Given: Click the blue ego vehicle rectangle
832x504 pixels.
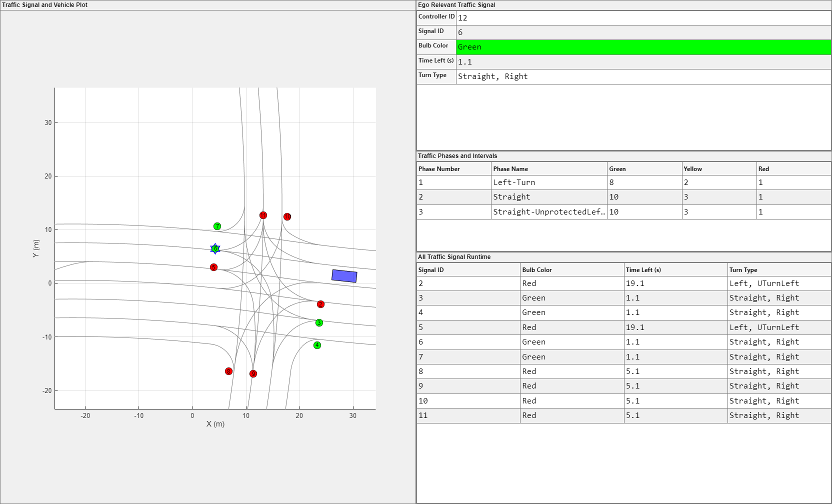Looking at the screenshot, I should (x=344, y=276).
